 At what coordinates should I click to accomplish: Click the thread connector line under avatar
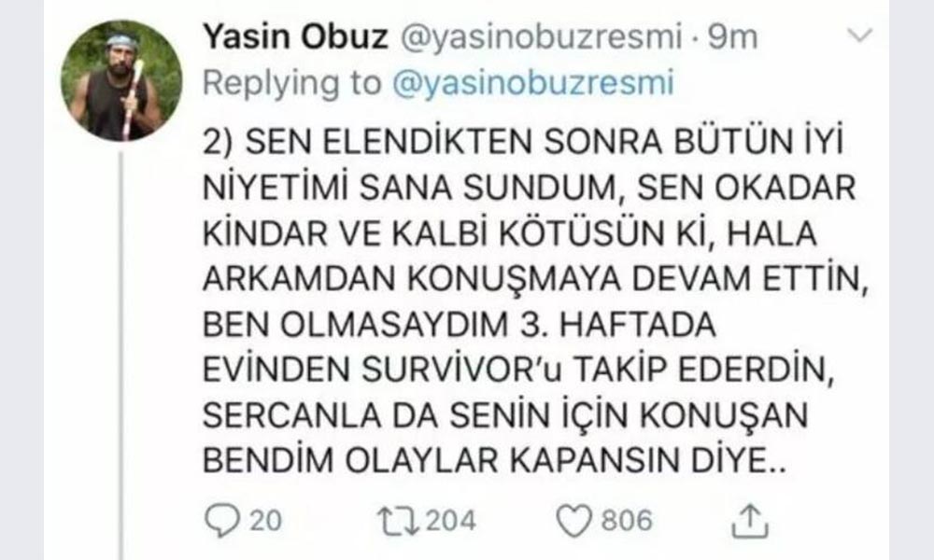pyautogui.click(x=120, y=355)
